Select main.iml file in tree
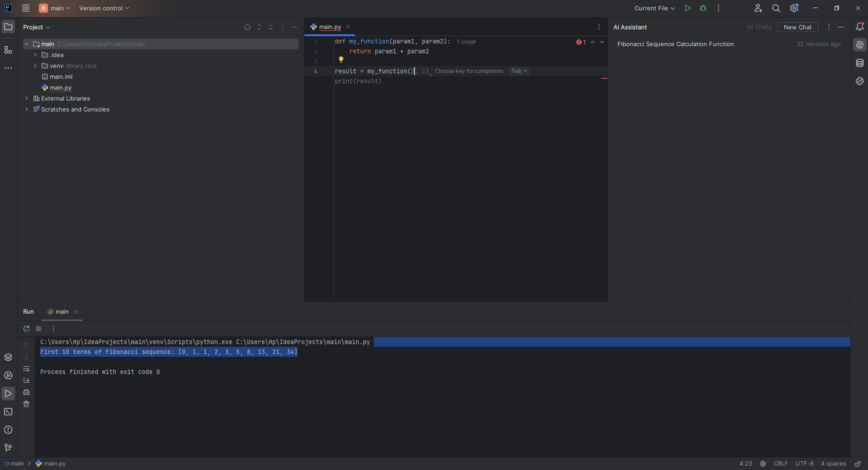This screenshot has width=868, height=470. click(x=61, y=77)
